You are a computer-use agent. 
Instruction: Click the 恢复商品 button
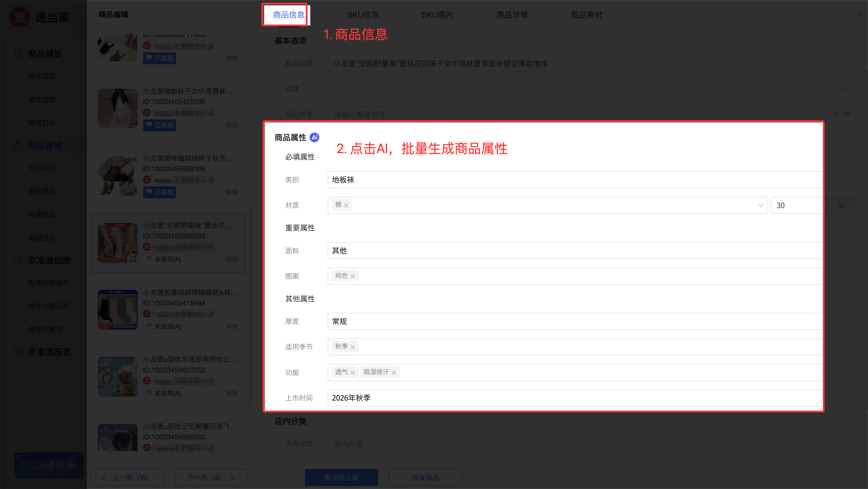pyautogui.click(x=425, y=477)
